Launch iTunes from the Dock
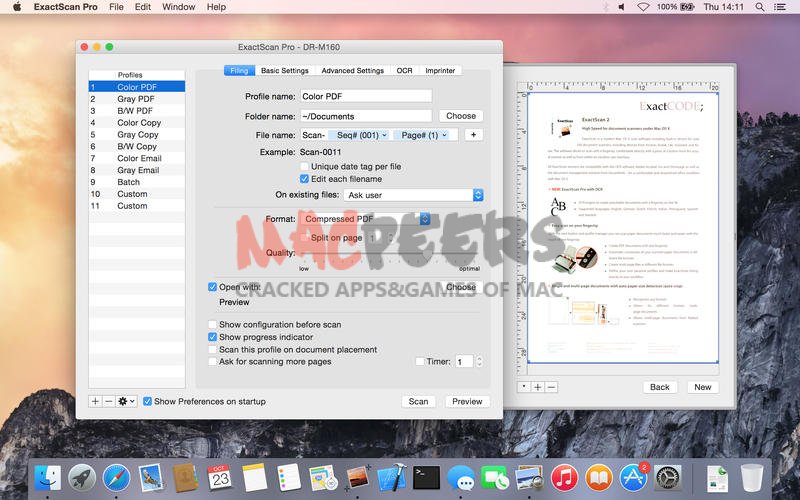The height and width of the screenshot is (500, 800). (564, 478)
